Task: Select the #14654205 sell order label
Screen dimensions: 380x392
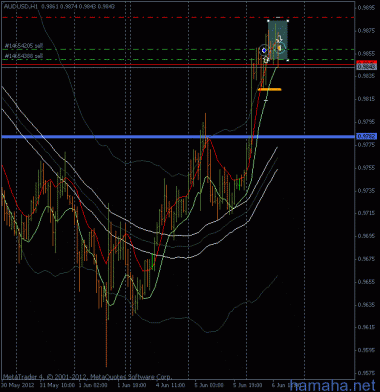Action: coord(23,45)
